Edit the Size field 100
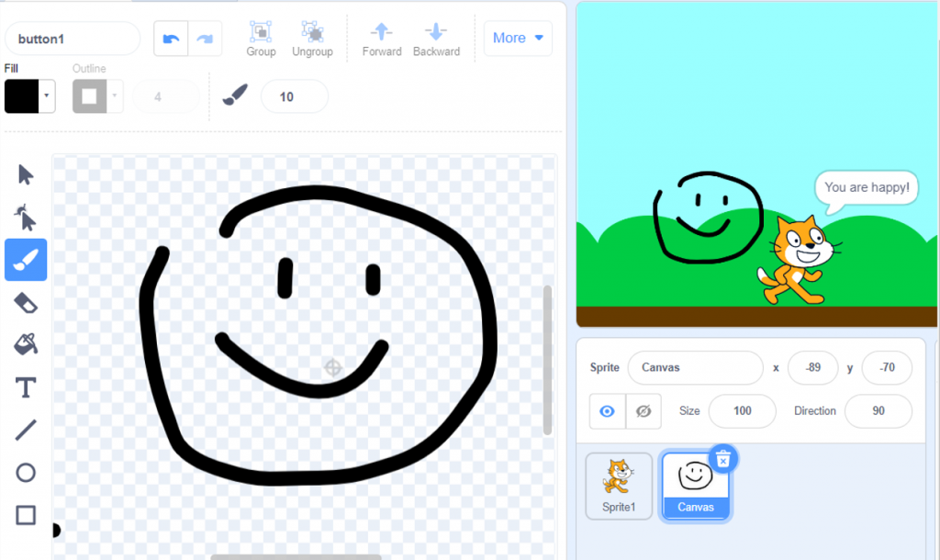The height and width of the screenshot is (560, 940). [x=742, y=410]
